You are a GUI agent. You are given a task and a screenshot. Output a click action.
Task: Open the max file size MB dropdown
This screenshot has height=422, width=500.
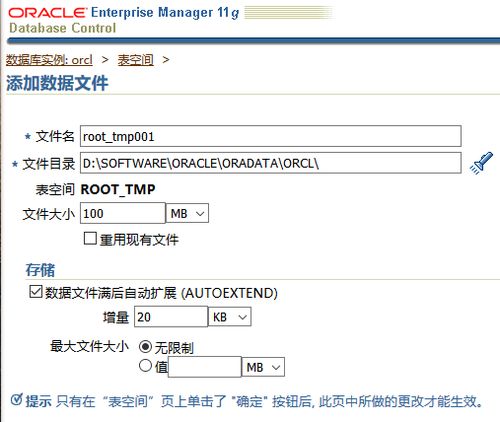pyautogui.click(x=263, y=367)
